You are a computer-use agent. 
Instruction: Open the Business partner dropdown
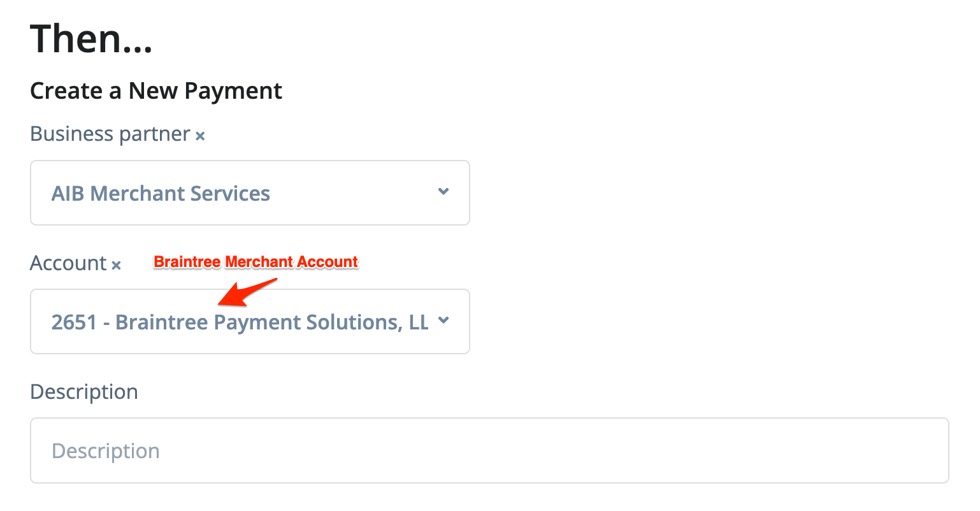[250, 192]
